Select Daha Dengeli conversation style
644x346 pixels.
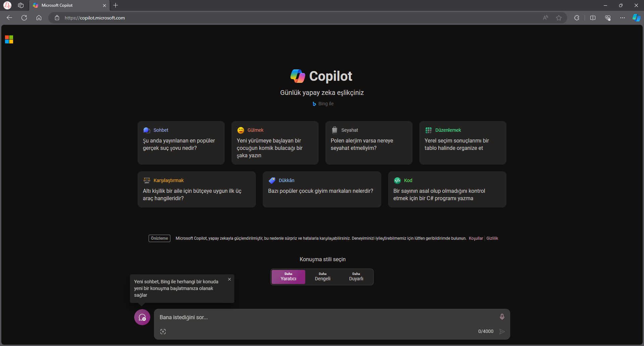pyautogui.click(x=323, y=277)
